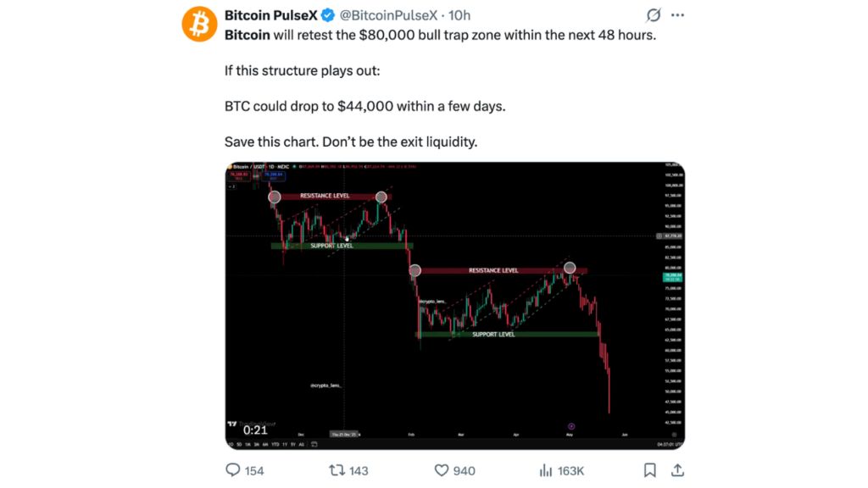Like the tweet with 940 likes
Screen dimensions: 868x488
pos(441,470)
